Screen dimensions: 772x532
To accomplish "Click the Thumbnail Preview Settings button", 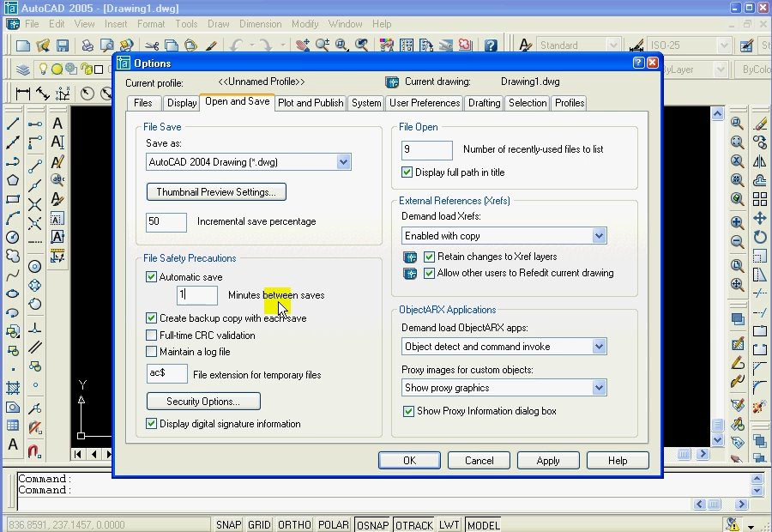I will [216, 192].
